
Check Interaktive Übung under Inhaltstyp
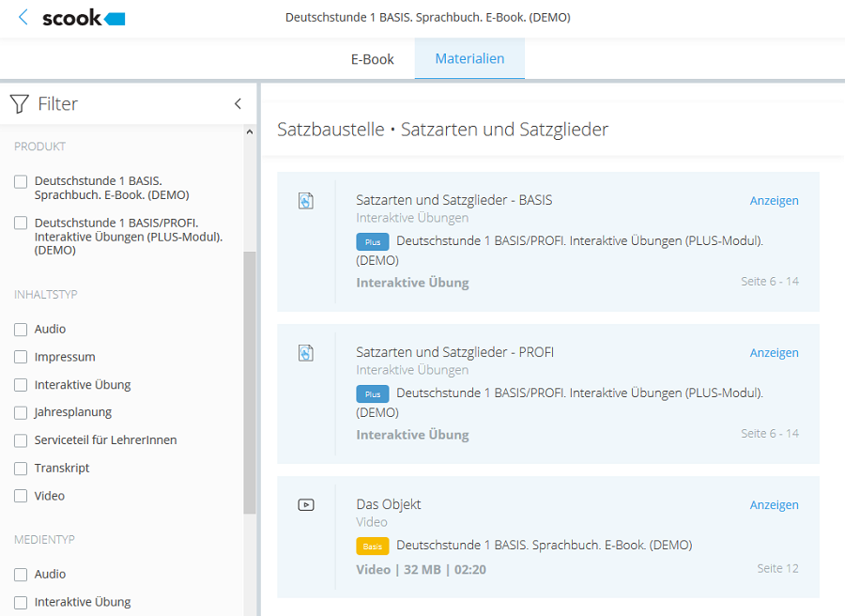21,385
